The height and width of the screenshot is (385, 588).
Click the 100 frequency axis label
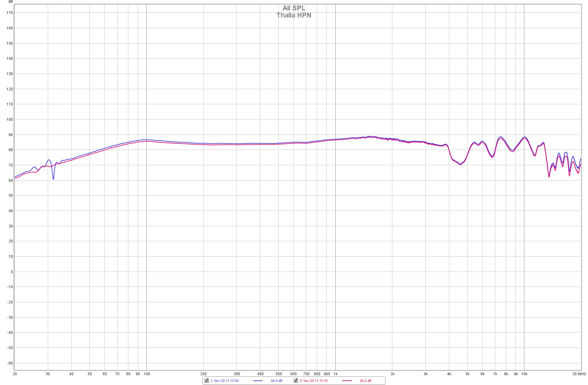[147, 374]
